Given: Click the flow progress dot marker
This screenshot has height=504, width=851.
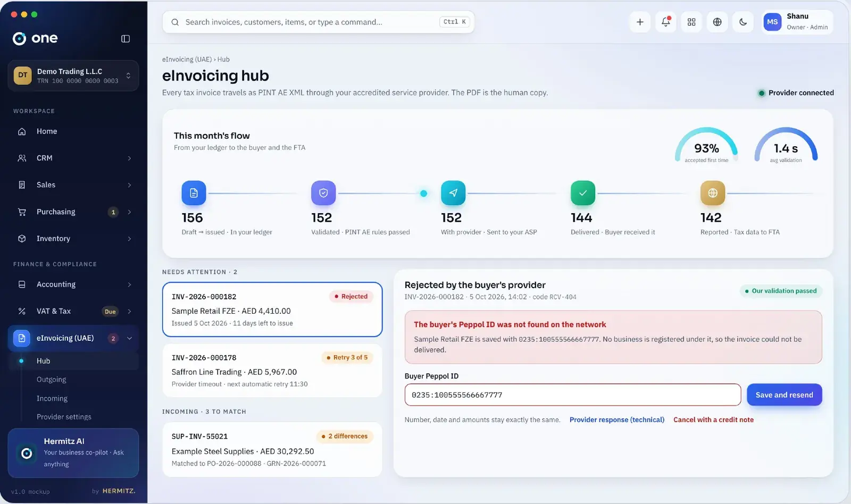Looking at the screenshot, I should (x=424, y=194).
